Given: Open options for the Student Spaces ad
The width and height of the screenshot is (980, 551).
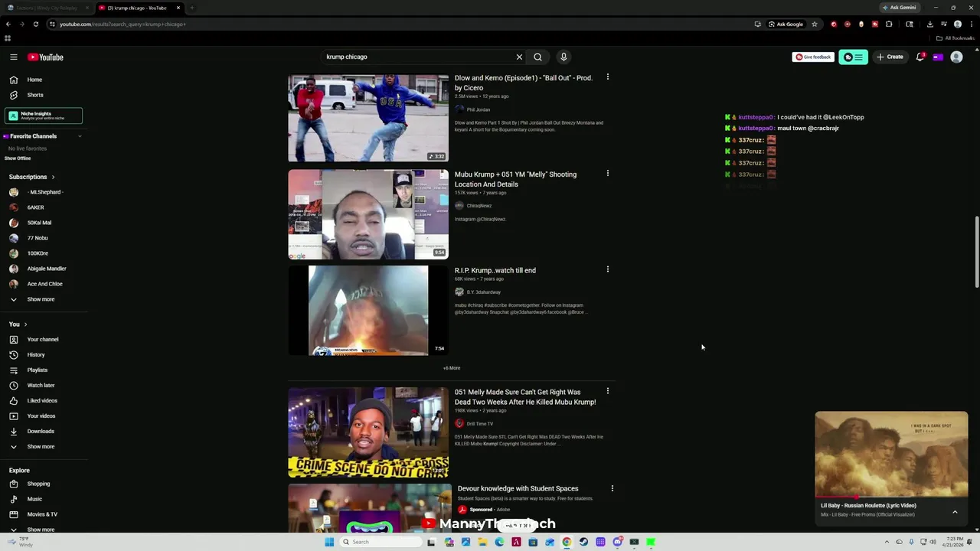Looking at the screenshot, I should [612, 488].
